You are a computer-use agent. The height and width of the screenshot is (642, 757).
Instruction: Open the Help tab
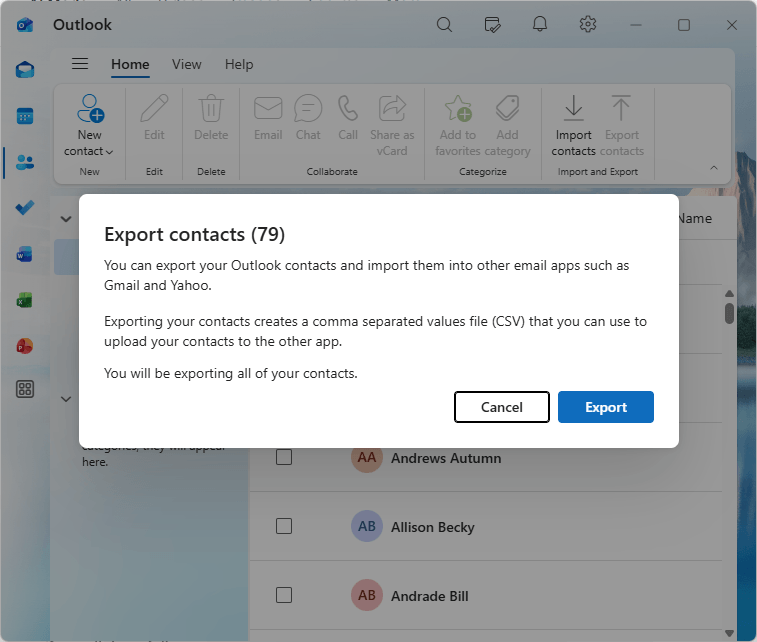tap(238, 65)
